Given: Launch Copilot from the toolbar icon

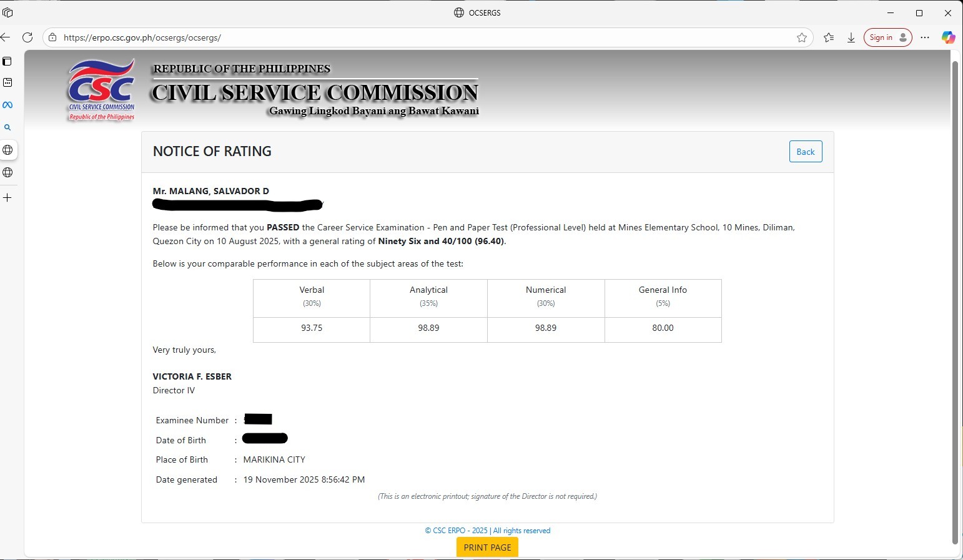Looking at the screenshot, I should point(948,37).
